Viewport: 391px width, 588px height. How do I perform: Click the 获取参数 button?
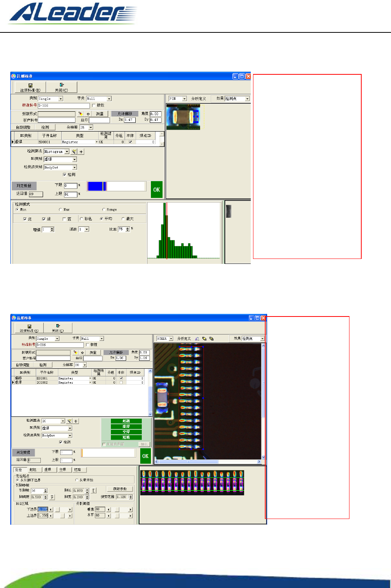(120, 488)
